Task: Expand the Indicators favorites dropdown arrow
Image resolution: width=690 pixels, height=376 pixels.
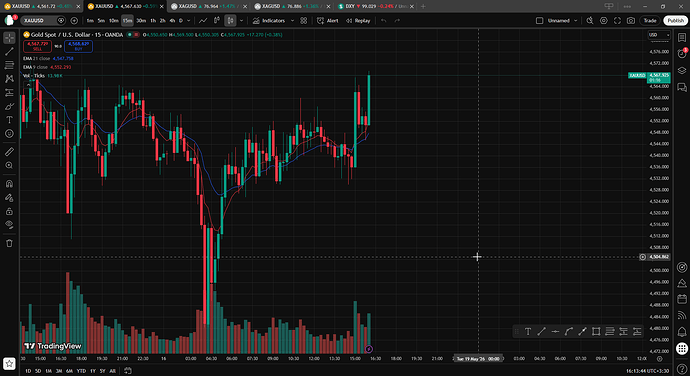Action: point(292,21)
